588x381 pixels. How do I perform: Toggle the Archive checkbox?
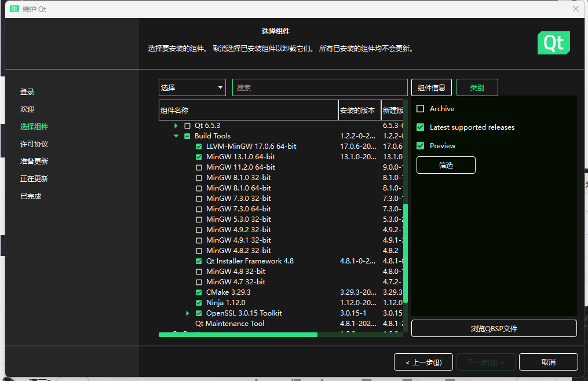coord(421,109)
